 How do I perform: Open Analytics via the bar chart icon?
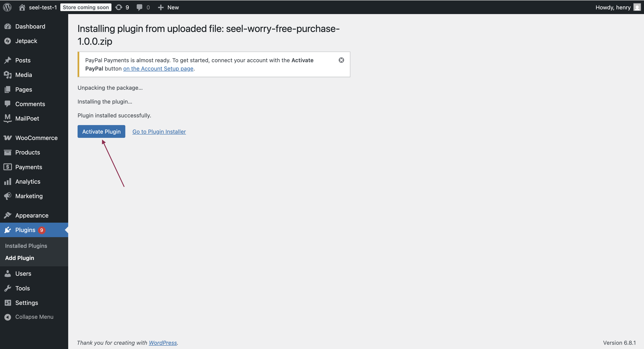7,182
